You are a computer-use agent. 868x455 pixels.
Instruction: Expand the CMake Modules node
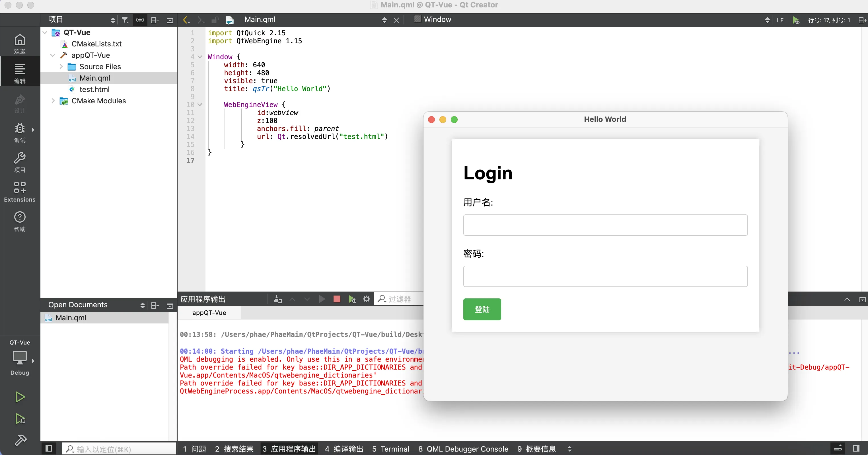pos(53,101)
